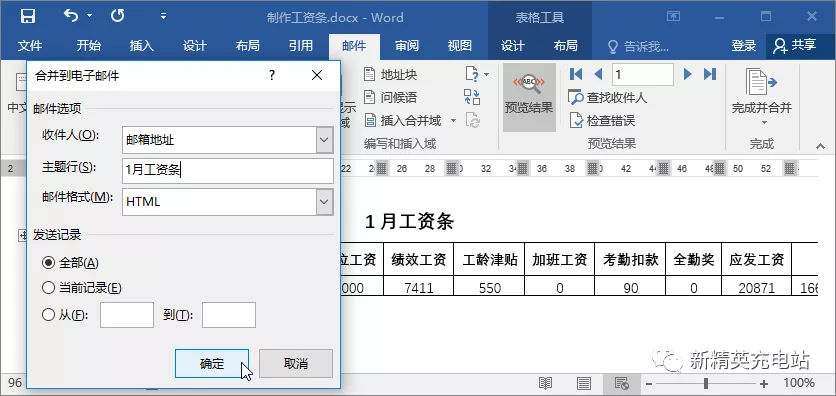Click the 工龄津贴 header cell
The image size is (836, 396).
489,260
